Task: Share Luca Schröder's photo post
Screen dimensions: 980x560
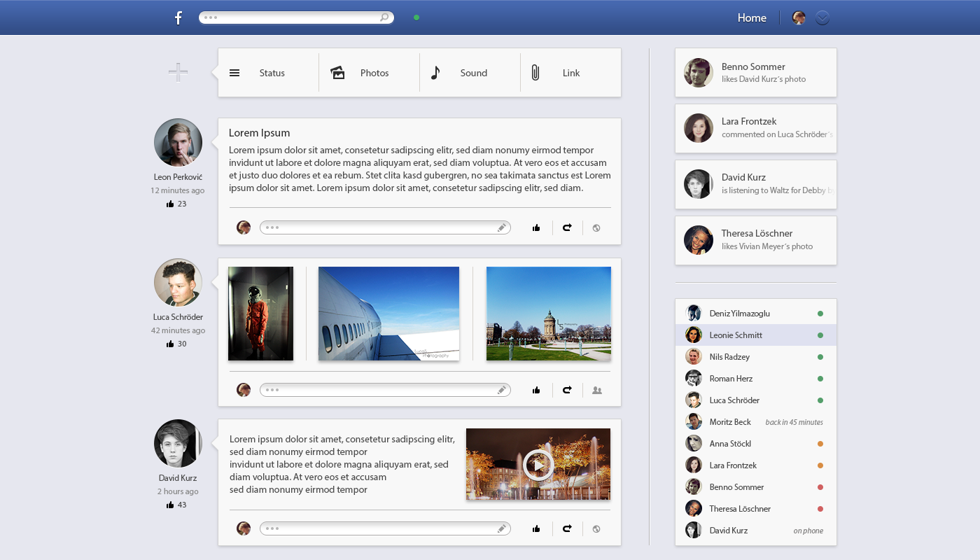Action: pyautogui.click(x=567, y=390)
